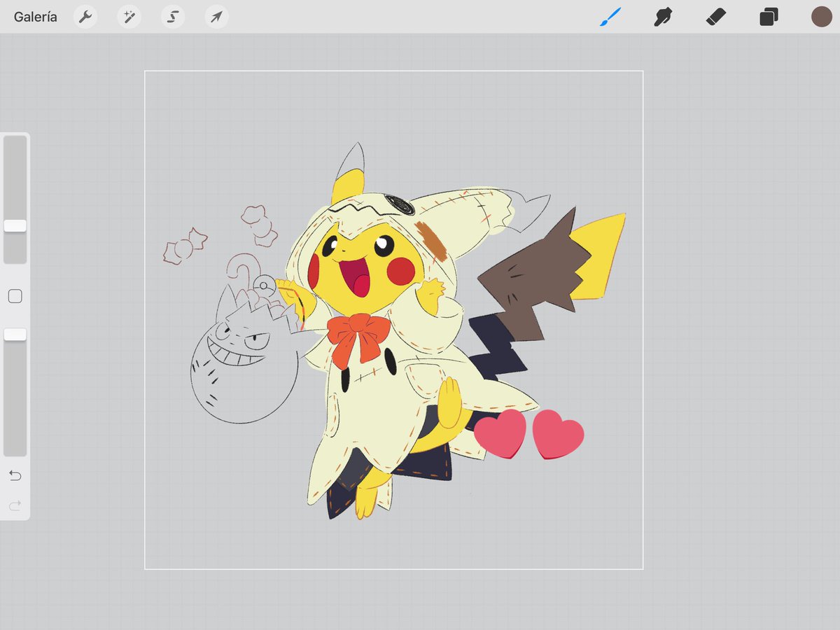Open the Galería gallery view
840x630 pixels.
[x=35, y=17]
